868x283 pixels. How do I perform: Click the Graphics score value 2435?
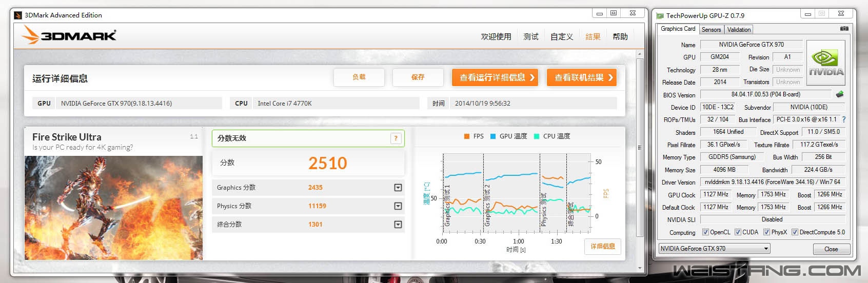315,188
